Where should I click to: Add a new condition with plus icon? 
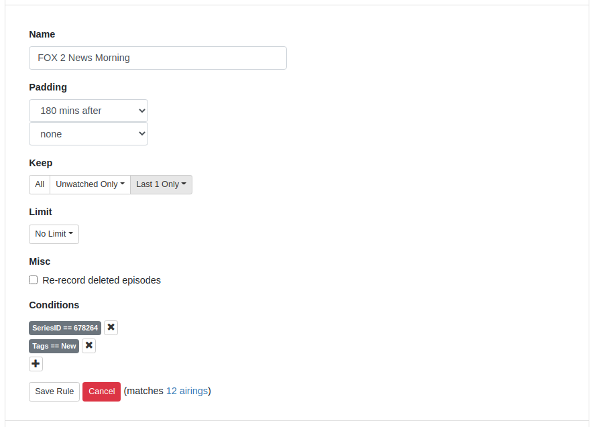tap(36, 364)
